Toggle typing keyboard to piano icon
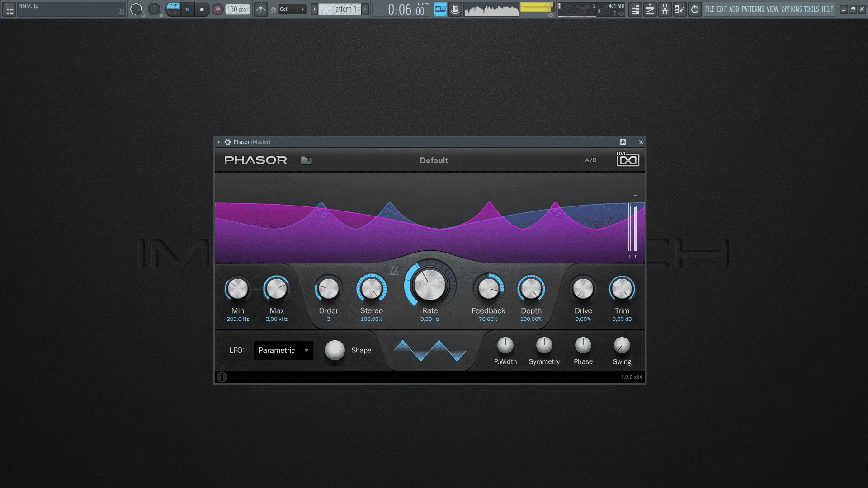868x488 pixels. [x=440, y=9]
